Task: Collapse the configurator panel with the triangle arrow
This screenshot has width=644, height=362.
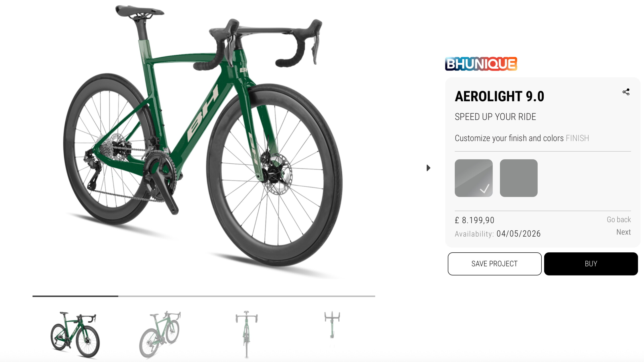Action: point(428,168)
